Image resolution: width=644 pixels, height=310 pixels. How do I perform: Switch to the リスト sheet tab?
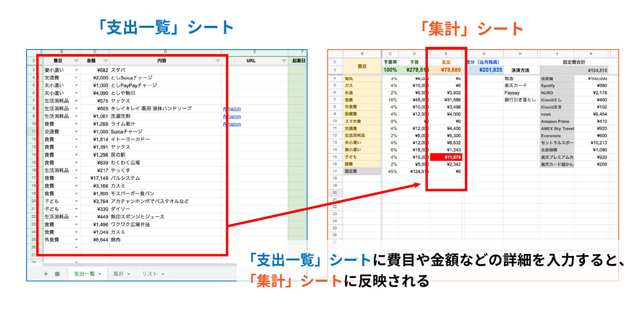149,274
